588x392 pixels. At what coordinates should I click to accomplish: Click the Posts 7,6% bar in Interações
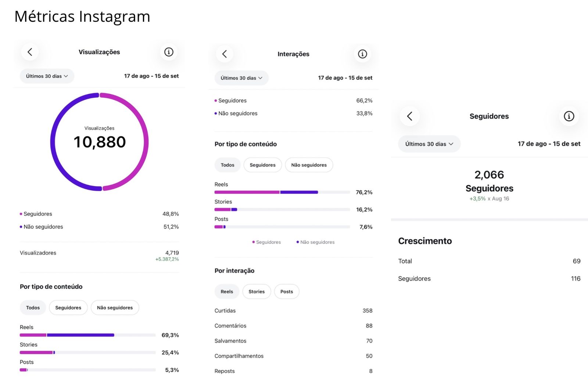coord(282,227)
